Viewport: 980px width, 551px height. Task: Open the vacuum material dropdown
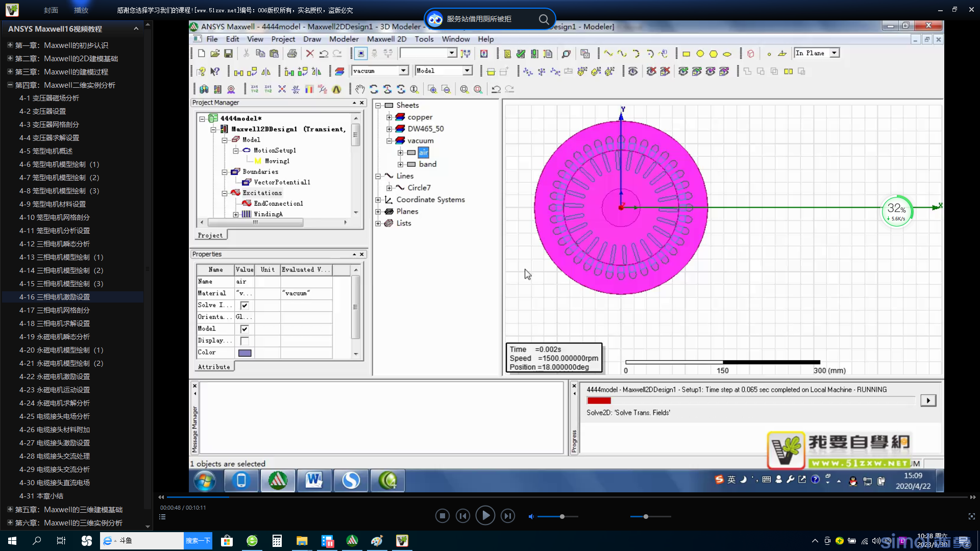403,70
